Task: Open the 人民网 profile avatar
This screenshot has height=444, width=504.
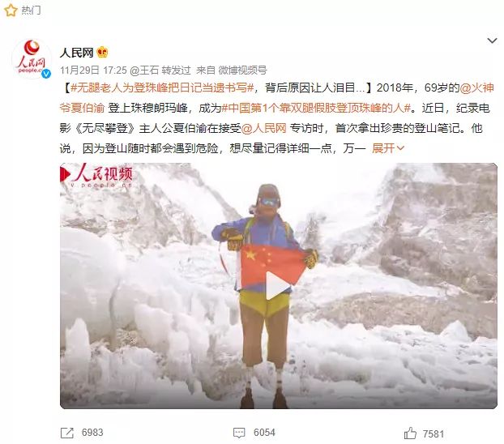Action: coord(32,58)
